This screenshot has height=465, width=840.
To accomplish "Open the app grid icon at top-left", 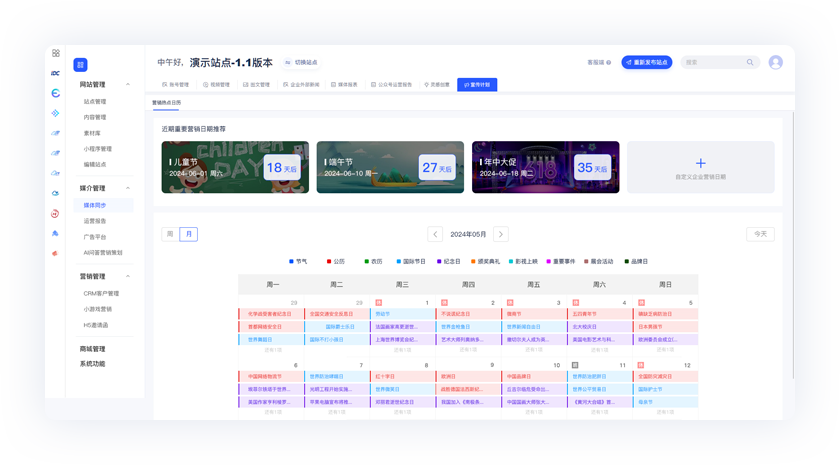I will click(55, 53).
